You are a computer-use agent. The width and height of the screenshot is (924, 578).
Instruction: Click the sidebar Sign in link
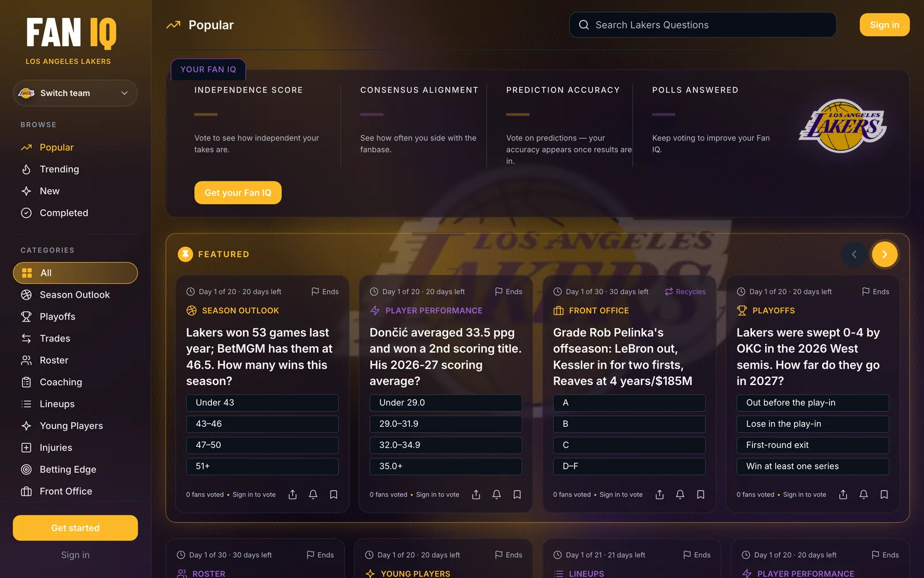pyautogui.click(x=75, y=555)
